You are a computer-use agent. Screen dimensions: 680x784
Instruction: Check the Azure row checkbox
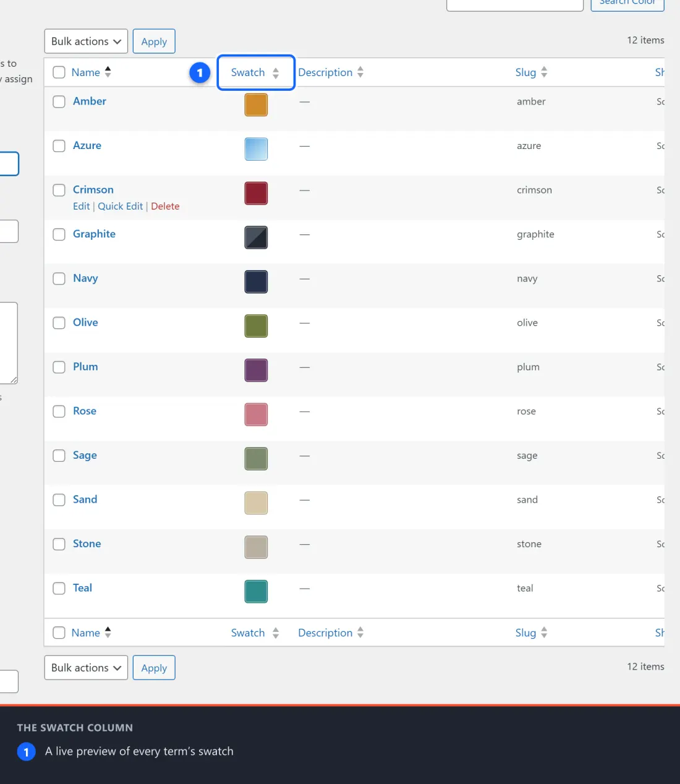59,146
